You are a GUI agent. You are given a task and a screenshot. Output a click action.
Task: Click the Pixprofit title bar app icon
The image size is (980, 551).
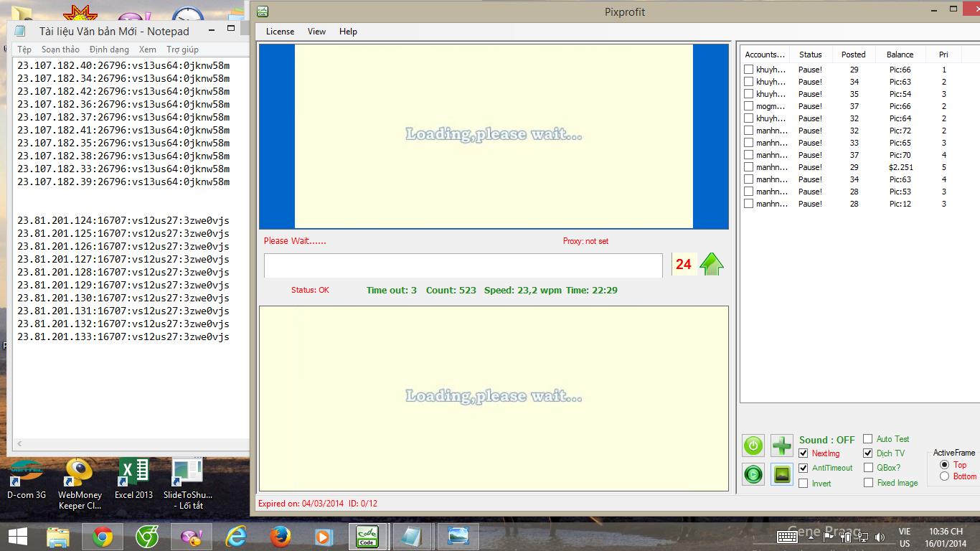pos(263,11)
